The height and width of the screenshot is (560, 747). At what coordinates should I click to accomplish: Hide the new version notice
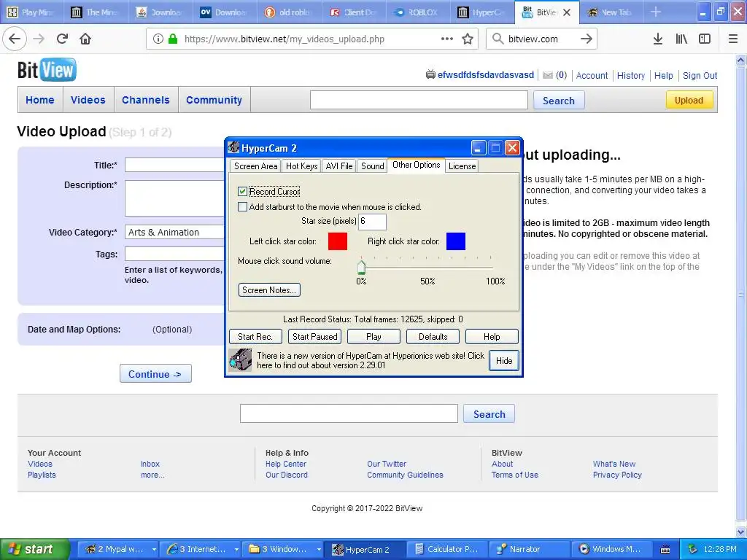point(504,360)
